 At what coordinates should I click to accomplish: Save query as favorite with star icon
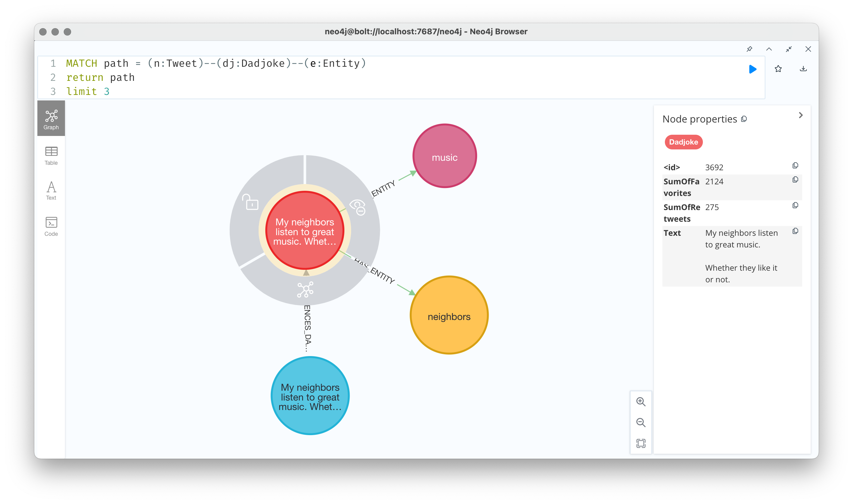pyautogui.click(x=778, y=69)
